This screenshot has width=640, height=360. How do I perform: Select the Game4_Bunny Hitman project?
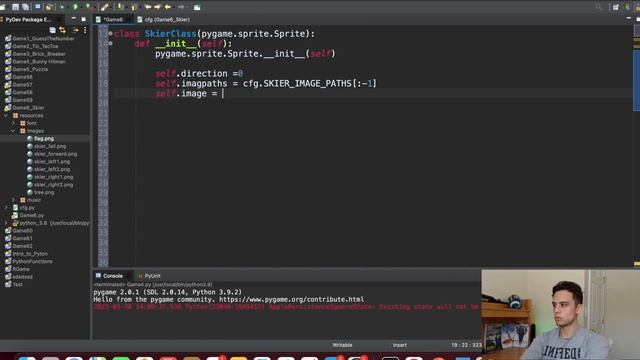click(39, 62)
